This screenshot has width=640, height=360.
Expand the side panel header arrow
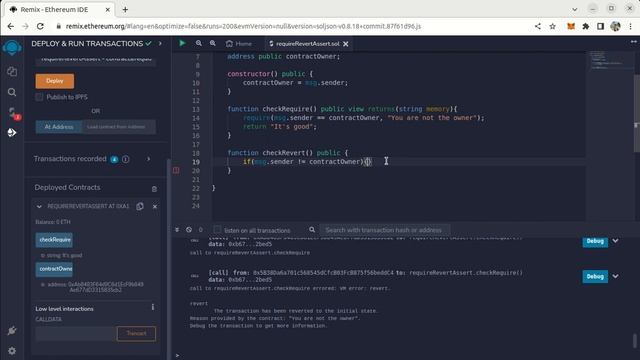(160, 43)
